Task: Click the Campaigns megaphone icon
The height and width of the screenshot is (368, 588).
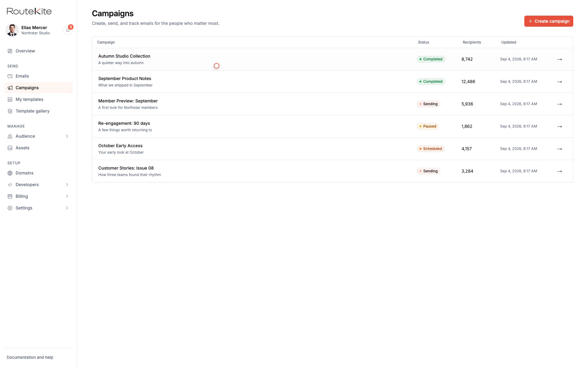Action: point(10,88)
